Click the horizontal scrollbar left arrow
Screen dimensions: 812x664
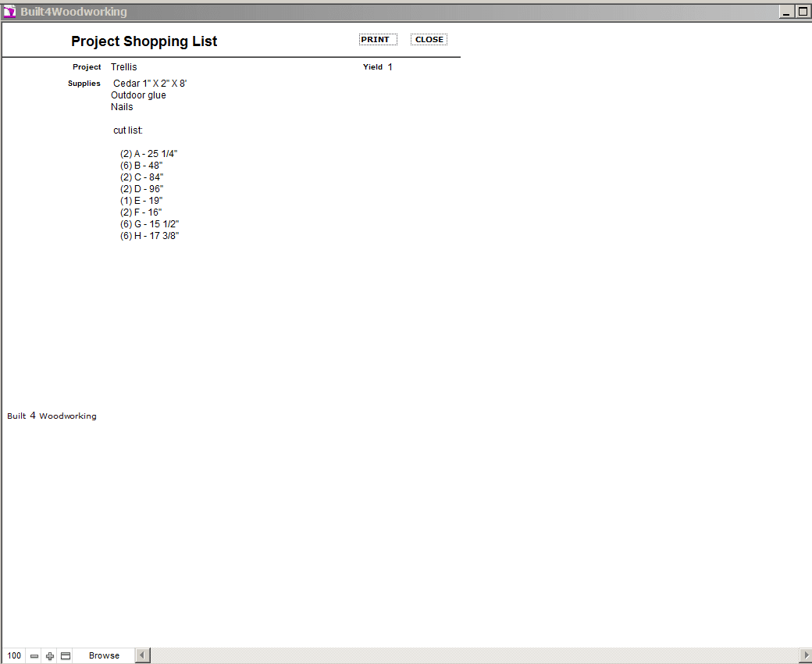pyautogui.click(x=142, y=656)
